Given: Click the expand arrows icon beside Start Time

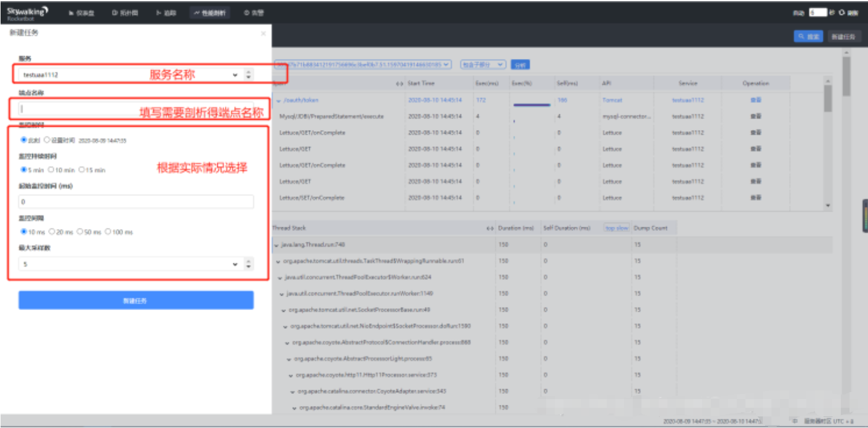Looking at the screenshot, I should [399, 84].
